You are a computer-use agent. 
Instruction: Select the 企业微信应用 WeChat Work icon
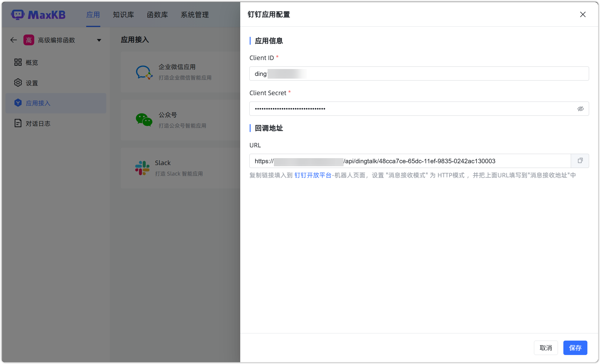[144, 72]
